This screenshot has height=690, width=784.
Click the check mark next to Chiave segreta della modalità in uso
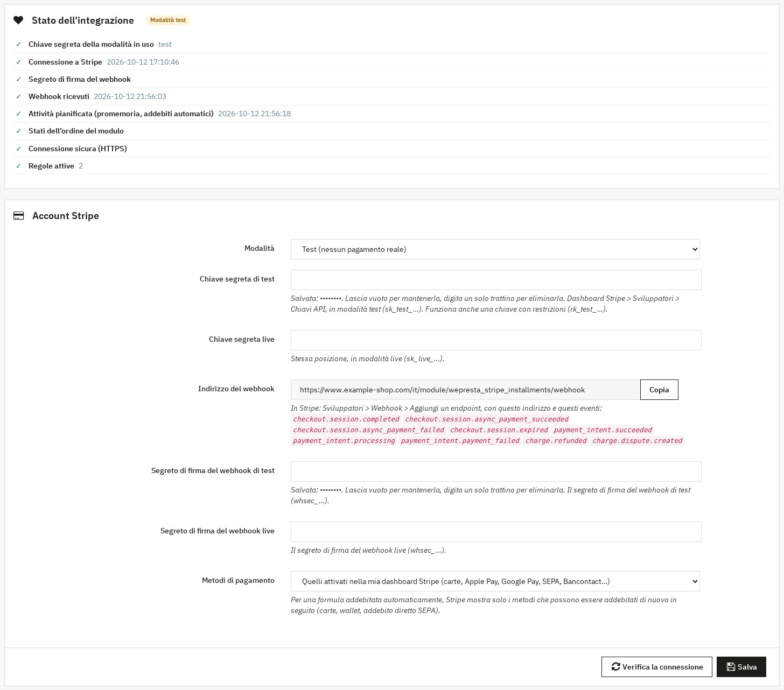[x=19, y=44]
